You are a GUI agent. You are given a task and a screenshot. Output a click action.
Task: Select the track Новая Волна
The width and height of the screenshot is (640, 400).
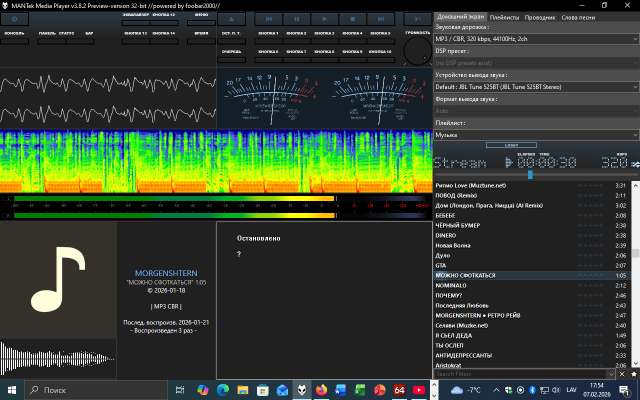(533, 245)
